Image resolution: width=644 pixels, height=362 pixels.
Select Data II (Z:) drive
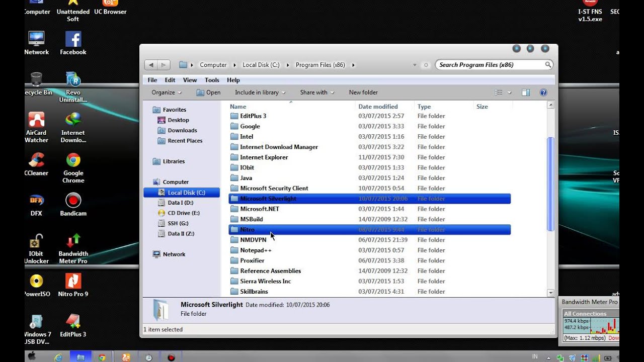(176, 234)
